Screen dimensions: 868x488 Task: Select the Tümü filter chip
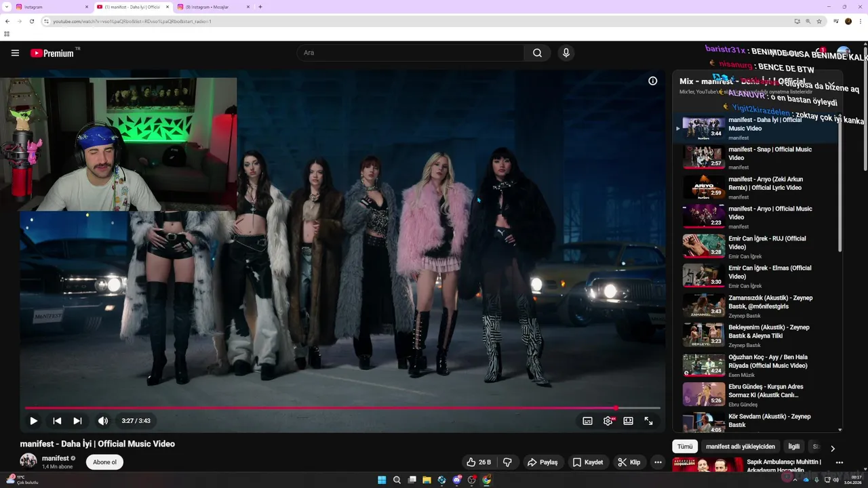(685, 447)
